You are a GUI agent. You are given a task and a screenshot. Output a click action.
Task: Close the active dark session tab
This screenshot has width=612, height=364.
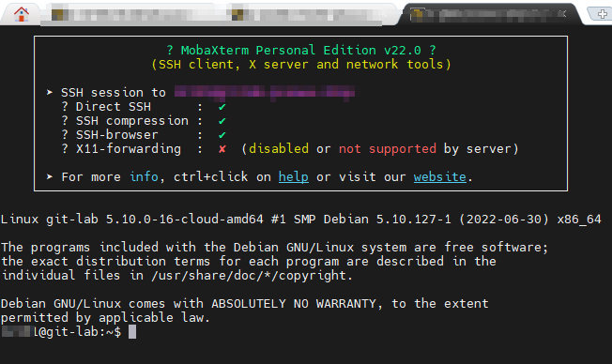coord(563,14)
